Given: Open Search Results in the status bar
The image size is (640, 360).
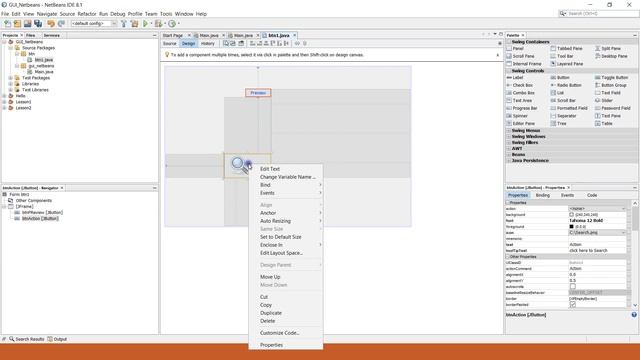Looking at the screenshot, I should point(27,339).
